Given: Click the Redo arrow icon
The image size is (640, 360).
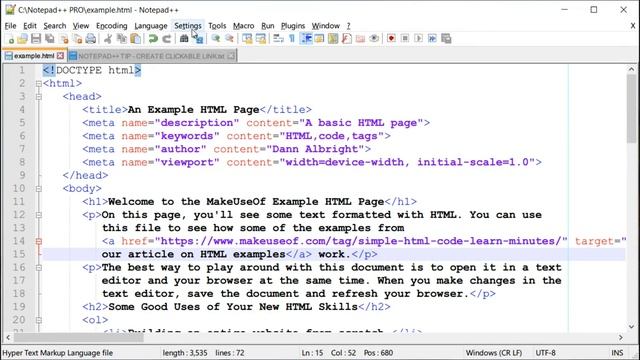Looking at the screenshot, I should (x=167, y=39).
